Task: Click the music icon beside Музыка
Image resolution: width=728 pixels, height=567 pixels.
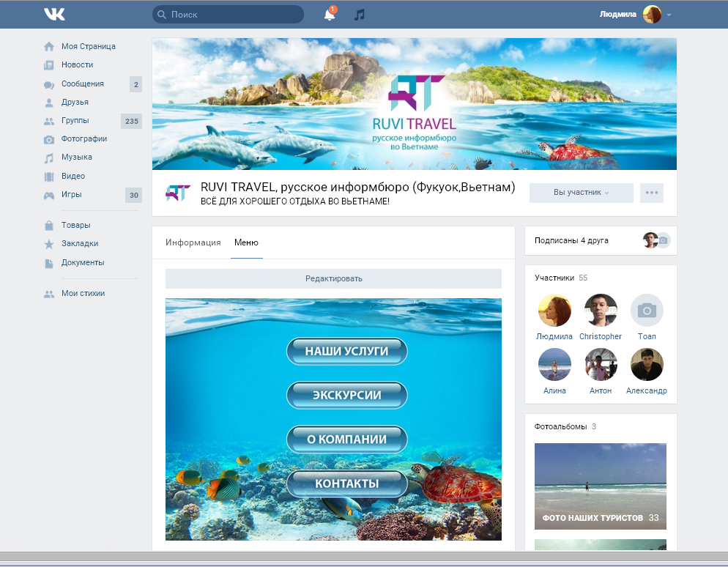Action: tap(49, 158)
